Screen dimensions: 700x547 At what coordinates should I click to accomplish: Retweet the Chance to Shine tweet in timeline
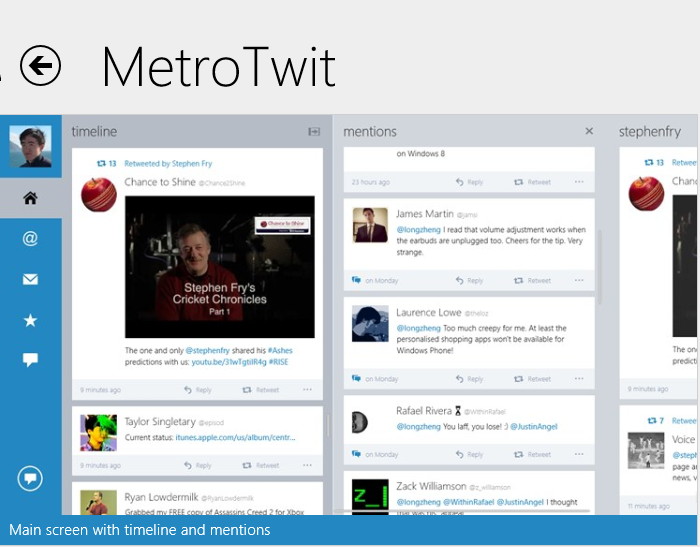coord(261,390)
